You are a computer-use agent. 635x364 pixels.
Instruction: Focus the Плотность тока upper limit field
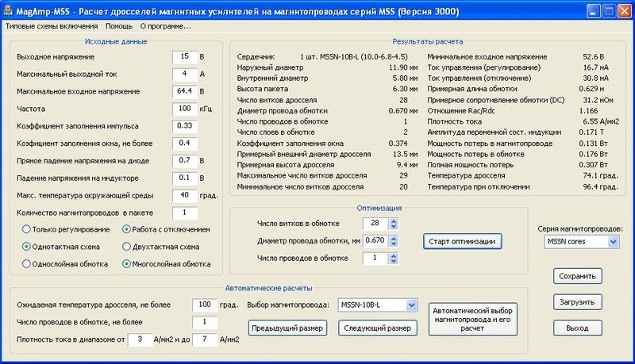tap(205, 339)
